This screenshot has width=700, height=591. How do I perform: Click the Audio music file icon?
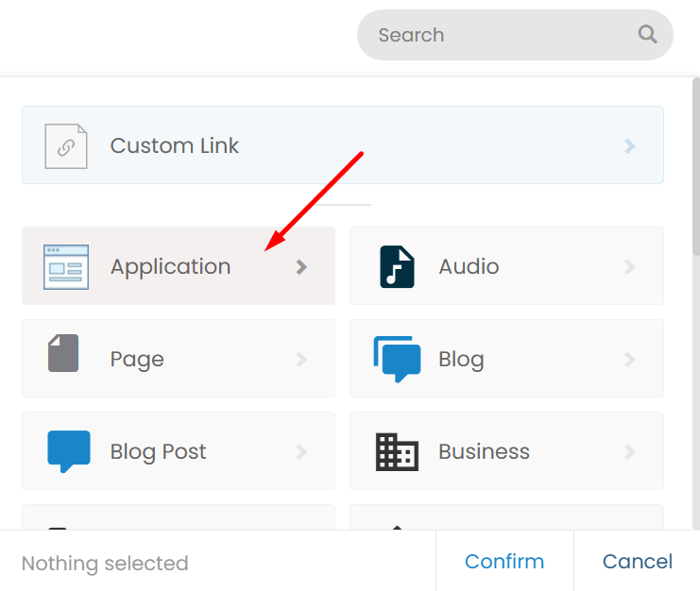click(397, 267)
